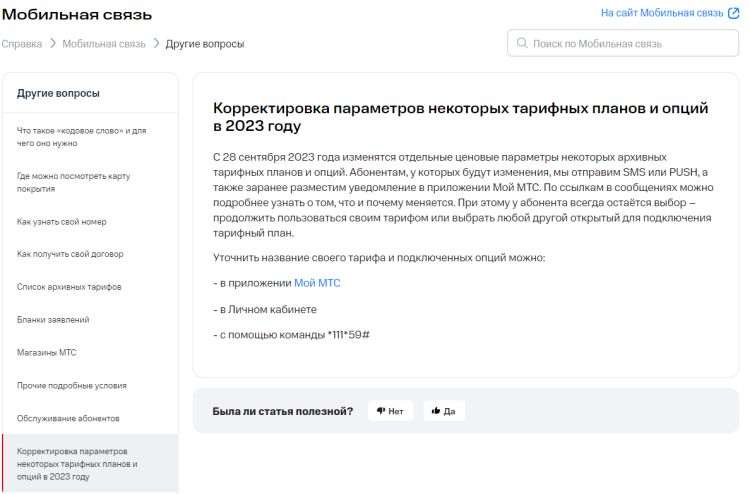Open «Где можно посмотреть карту покрытия»
The width and height of the screenshot is (750, 494).
[74, 182]
